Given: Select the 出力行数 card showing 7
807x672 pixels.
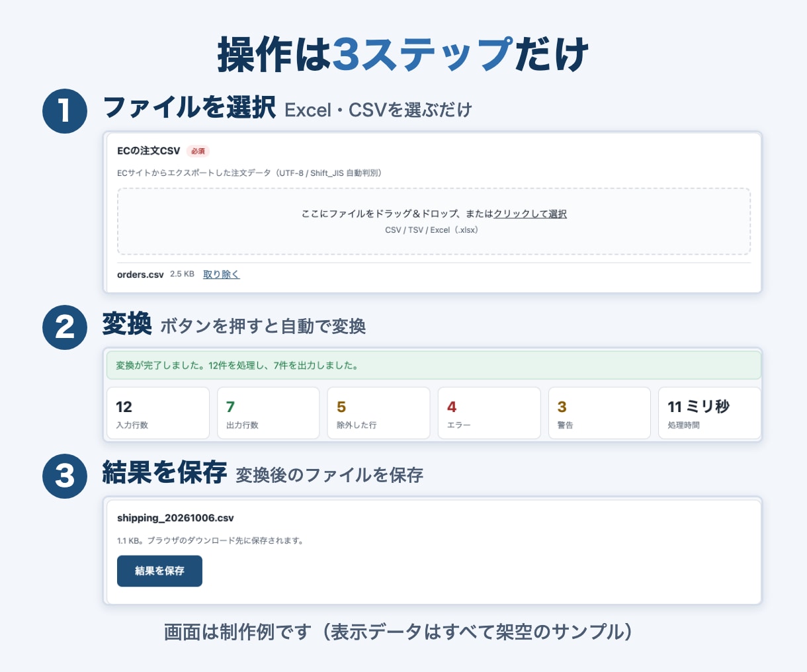Looking at the screenshot, I should click(x=269, y=413).
